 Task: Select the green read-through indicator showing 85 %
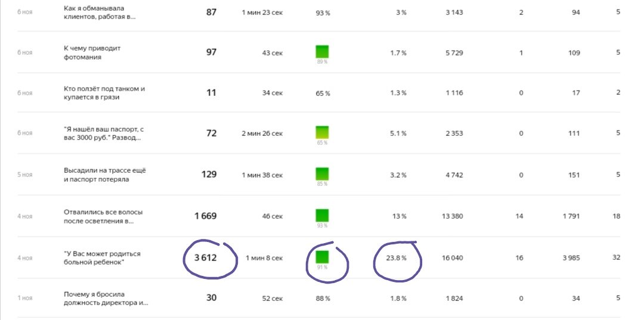[x=322, y=174]
